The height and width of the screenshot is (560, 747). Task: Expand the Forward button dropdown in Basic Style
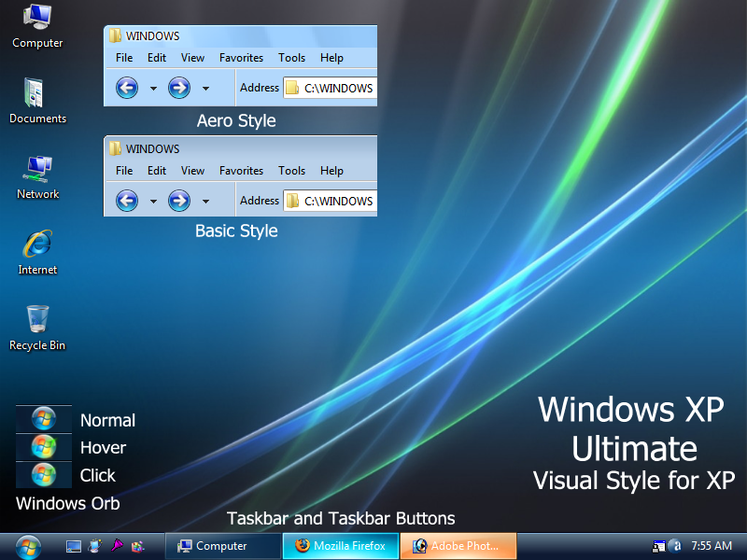[x=205, y=200]
